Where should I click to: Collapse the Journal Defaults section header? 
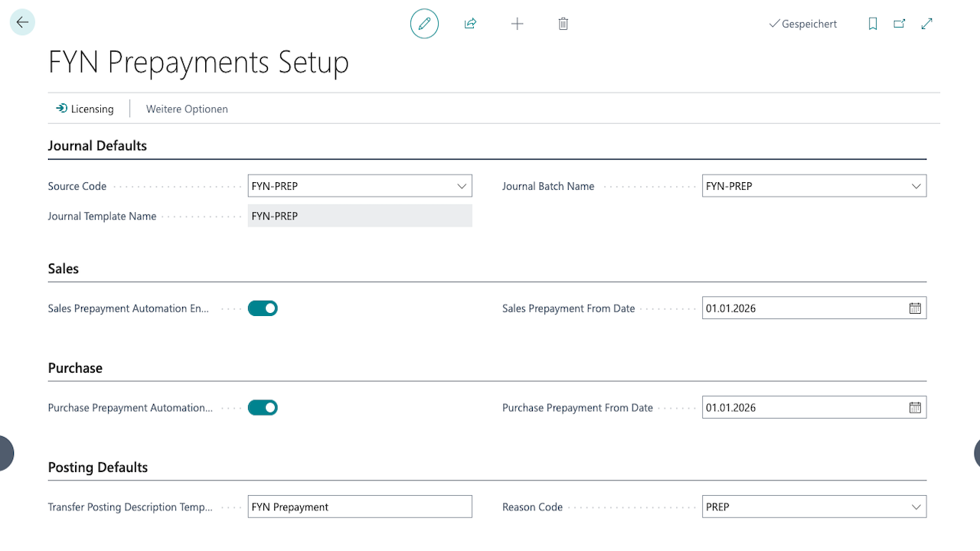tap(97, 145)
